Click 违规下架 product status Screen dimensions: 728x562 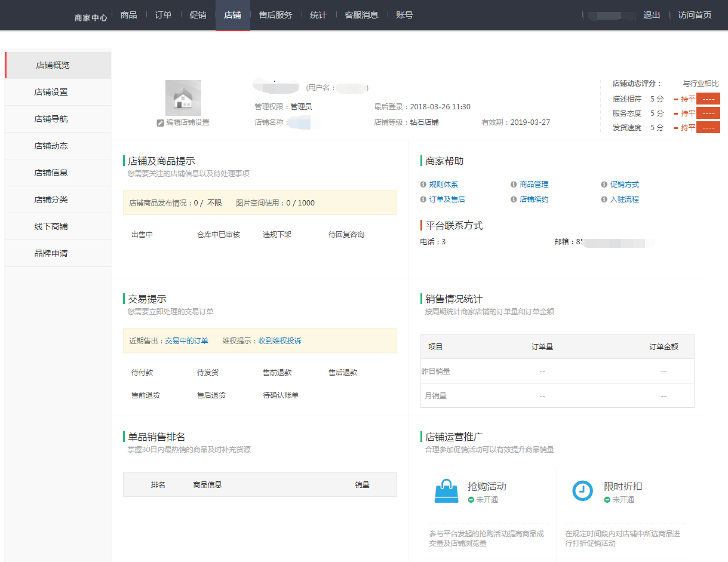pyautogui.click(x=277, y=235)
